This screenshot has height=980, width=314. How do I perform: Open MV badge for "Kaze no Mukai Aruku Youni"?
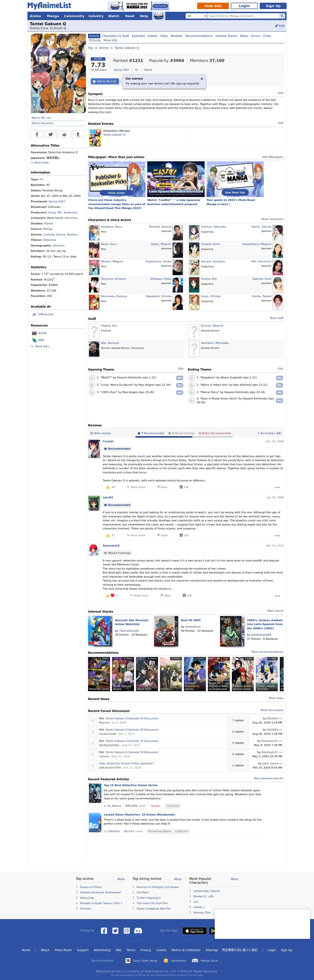point(280,401)
